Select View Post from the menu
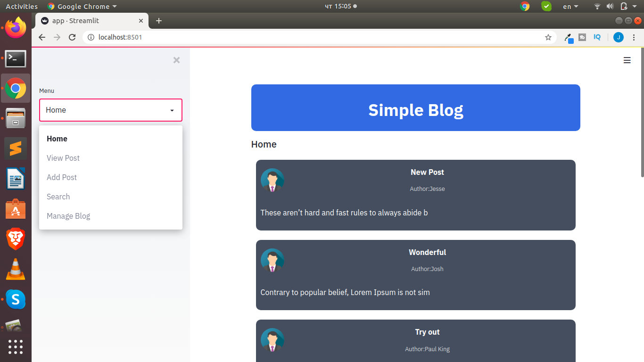 click(x=111, y=158)
